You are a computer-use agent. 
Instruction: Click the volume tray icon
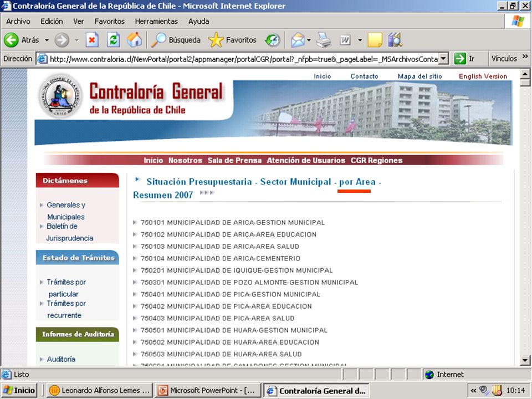pyautogui.click(x=484, y=391)
